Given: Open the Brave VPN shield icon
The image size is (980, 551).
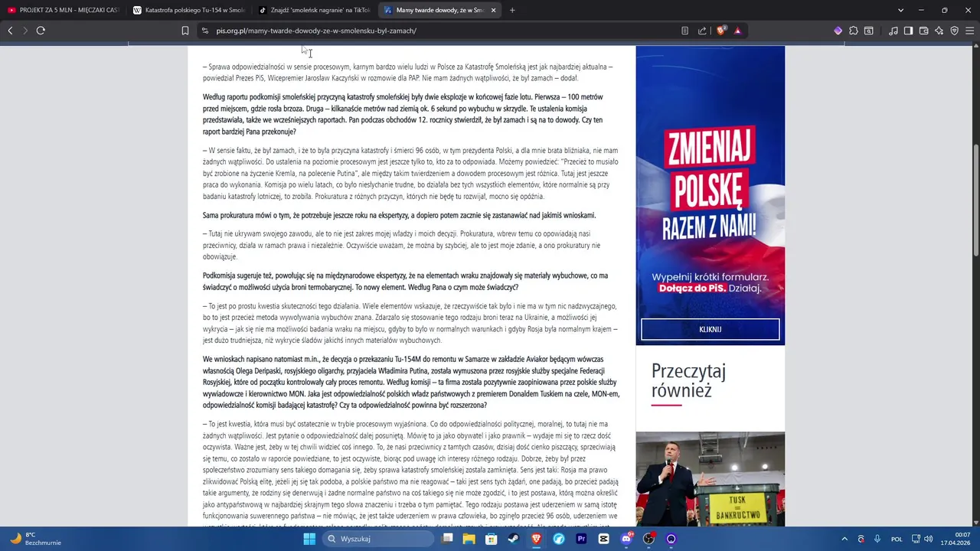Looking at the screenshot, I should (x=955, y=31).
